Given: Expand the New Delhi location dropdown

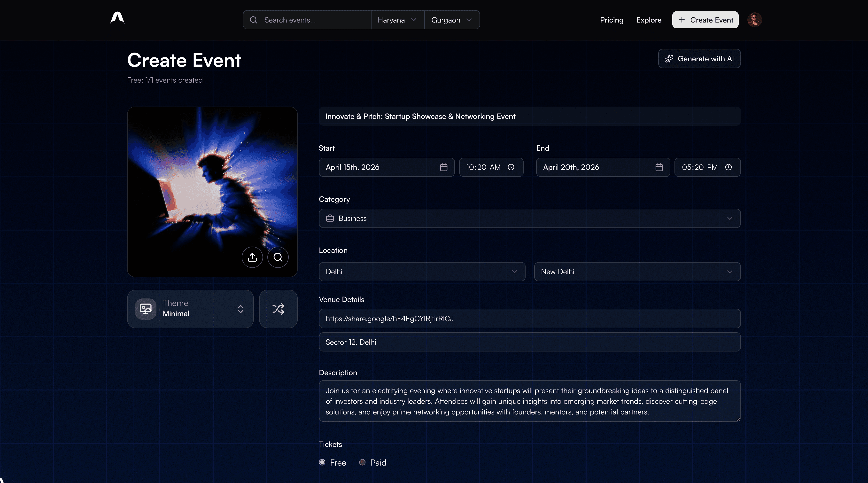Looking at the screenshot, I should coord(730,272).
